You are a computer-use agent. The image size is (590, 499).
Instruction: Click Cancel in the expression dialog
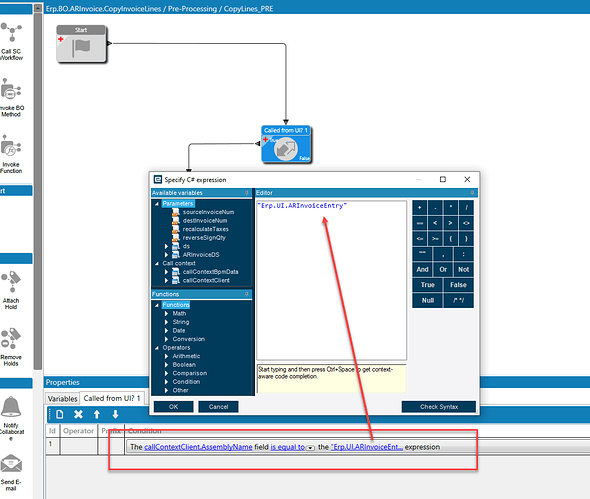point(218,407)
